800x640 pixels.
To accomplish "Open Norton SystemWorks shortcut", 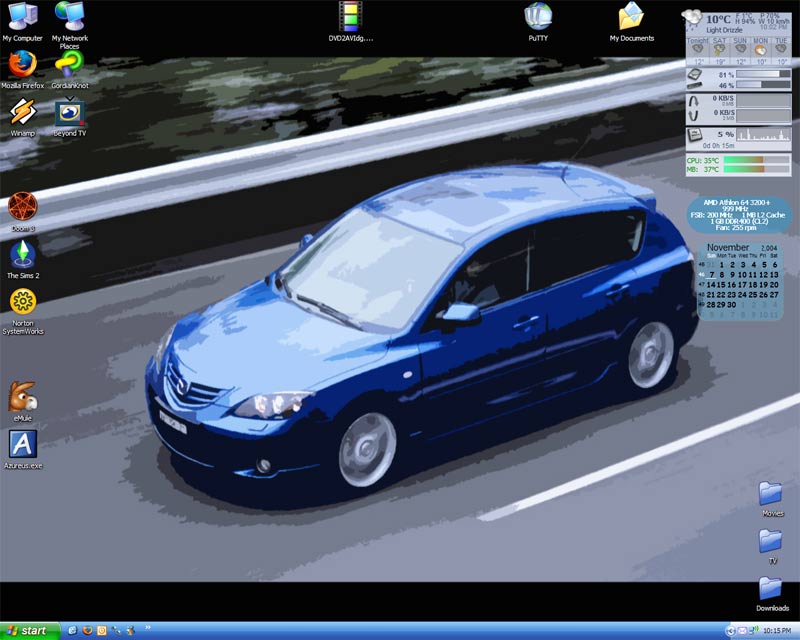I will pos(22,302).
